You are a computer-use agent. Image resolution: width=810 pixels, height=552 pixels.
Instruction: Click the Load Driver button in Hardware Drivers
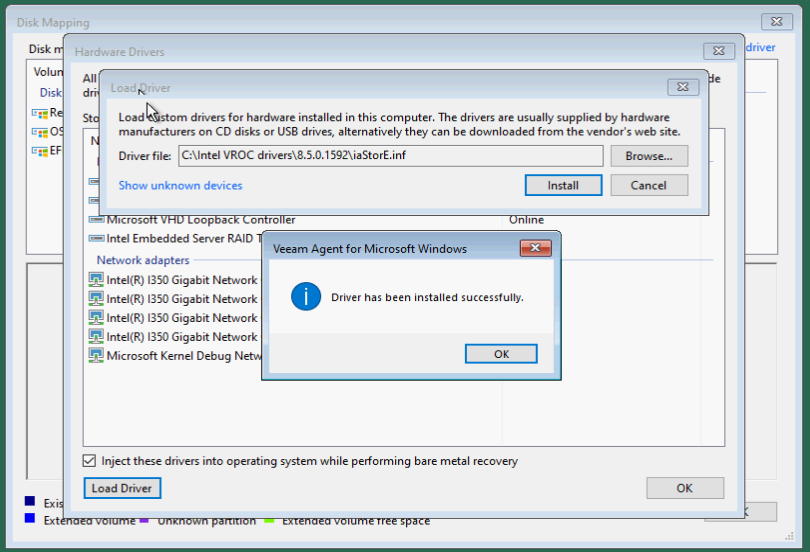coord(122,488)
